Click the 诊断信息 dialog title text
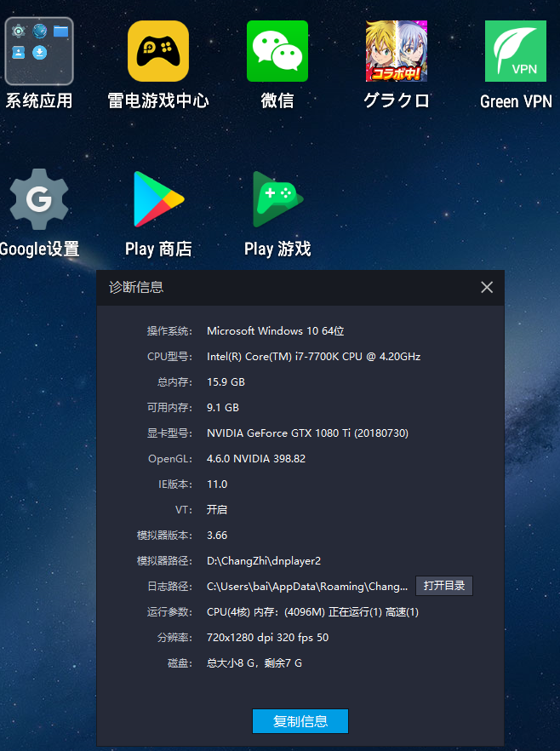560x751 pixels. [136, 288]
